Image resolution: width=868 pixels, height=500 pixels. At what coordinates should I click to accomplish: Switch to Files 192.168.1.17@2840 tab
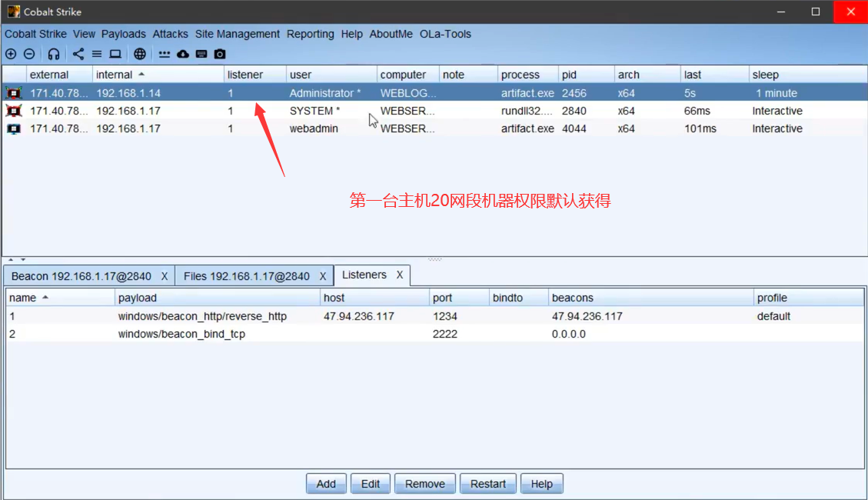click(246, 276)
